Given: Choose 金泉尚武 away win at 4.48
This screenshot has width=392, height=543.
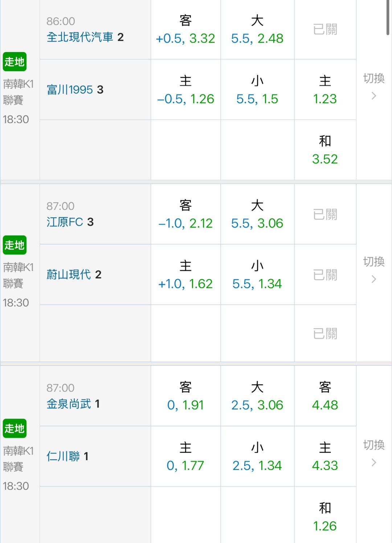Looking at the screenshot, I should tap(325, 396).
